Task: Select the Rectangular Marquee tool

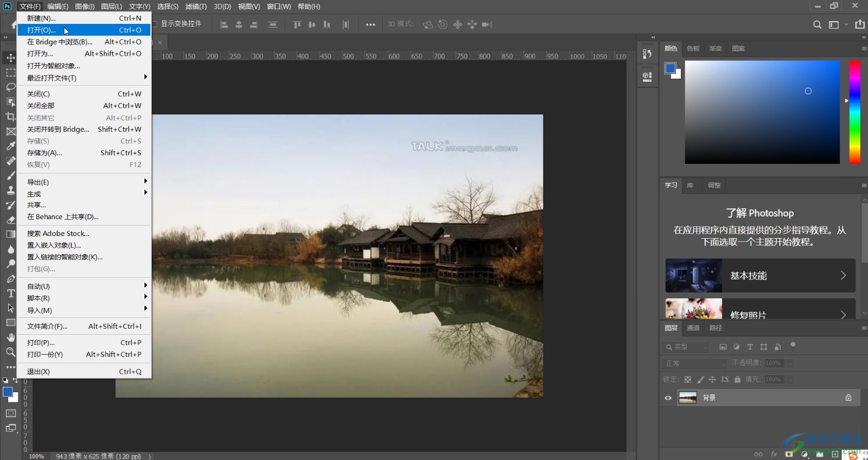Action: [10, 72]
